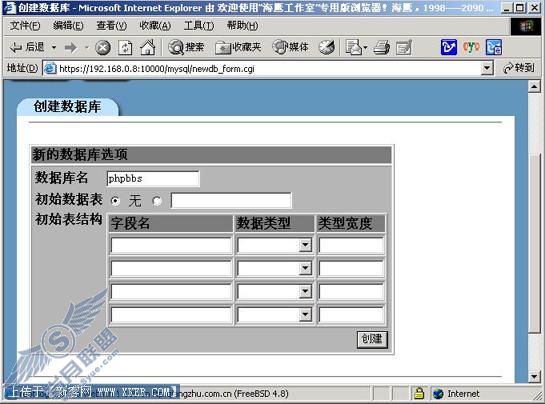
Task: Click the Print toolbar icon
Action: point(382,48)
